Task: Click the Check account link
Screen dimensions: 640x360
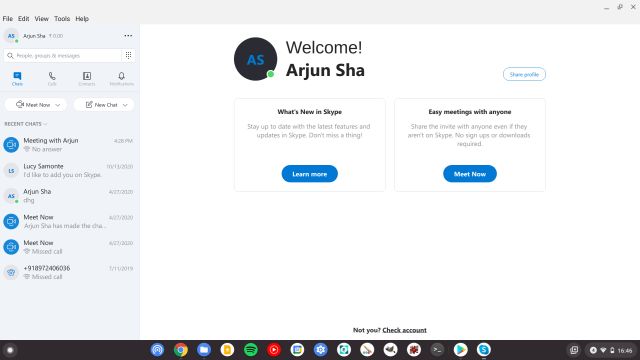Action: click(x=404, y=330)
